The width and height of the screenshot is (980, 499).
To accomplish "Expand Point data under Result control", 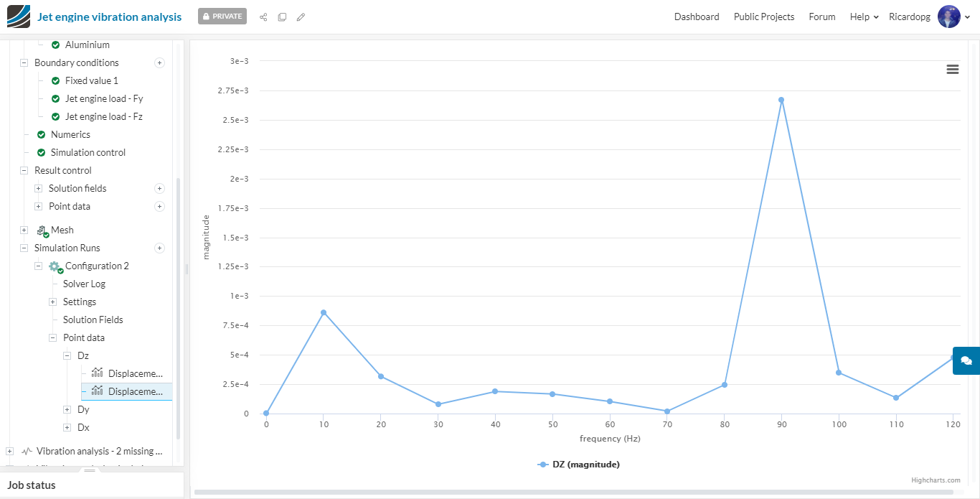I will coord(38,206).
